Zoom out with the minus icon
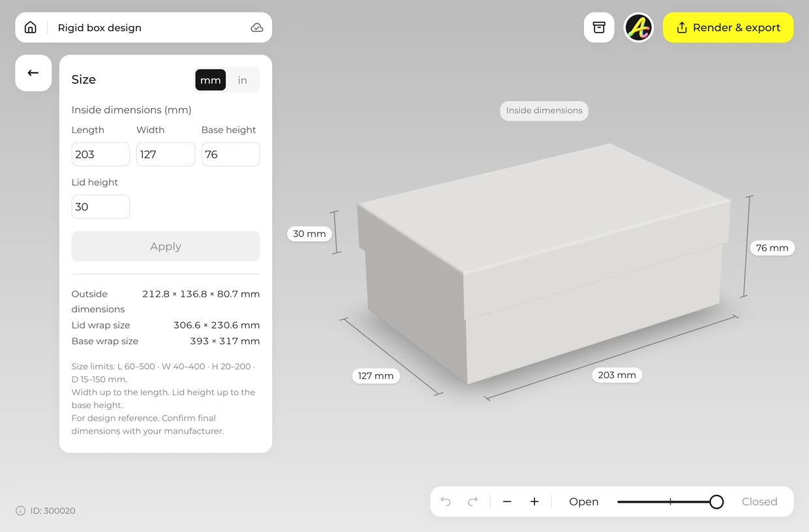Screen dimensions: 809x532 point(507,501)
